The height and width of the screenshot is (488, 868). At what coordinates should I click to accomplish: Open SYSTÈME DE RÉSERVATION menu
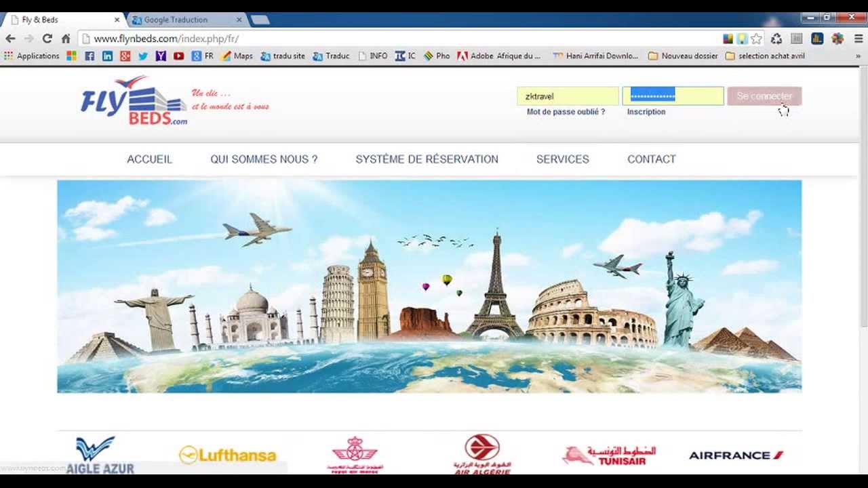(427, 159)
